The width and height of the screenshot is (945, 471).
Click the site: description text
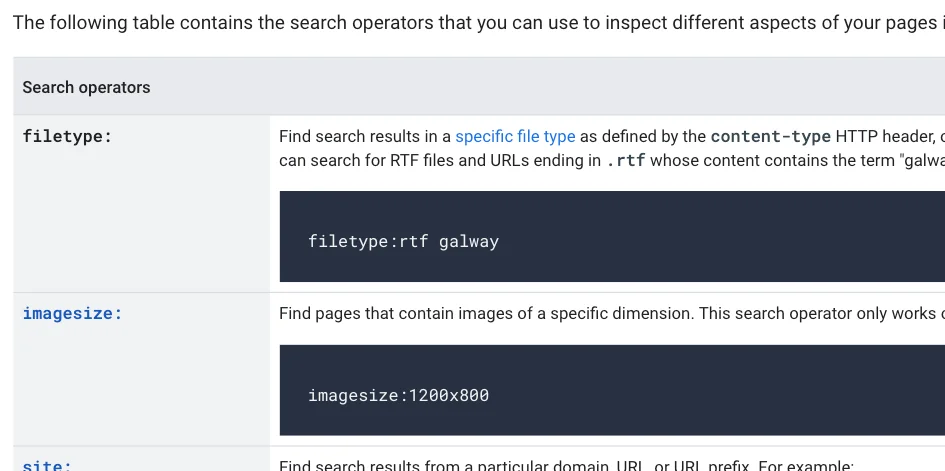tap(567, 466)
